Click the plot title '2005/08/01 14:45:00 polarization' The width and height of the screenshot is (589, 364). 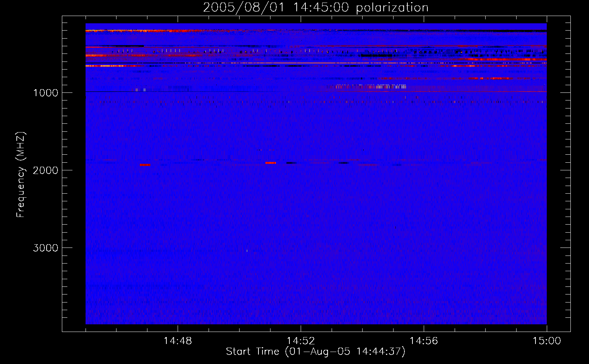[x=316, y=8]
